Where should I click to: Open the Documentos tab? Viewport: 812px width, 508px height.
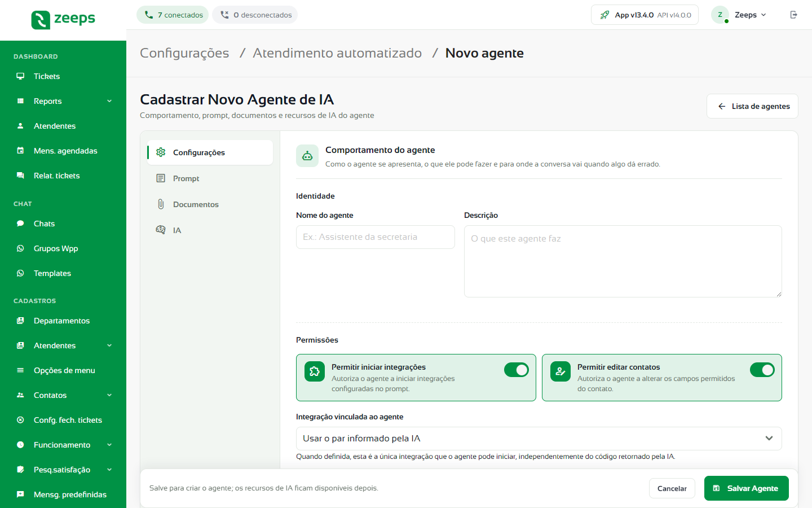(210, 204)
